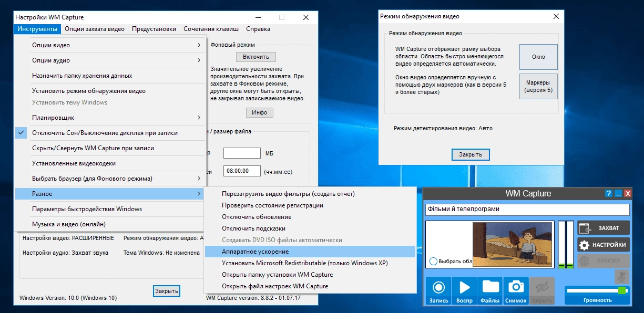The height and width of the screenshot is (313, 644).
Task: Click the Инфо button
Action: coord(260,112)
